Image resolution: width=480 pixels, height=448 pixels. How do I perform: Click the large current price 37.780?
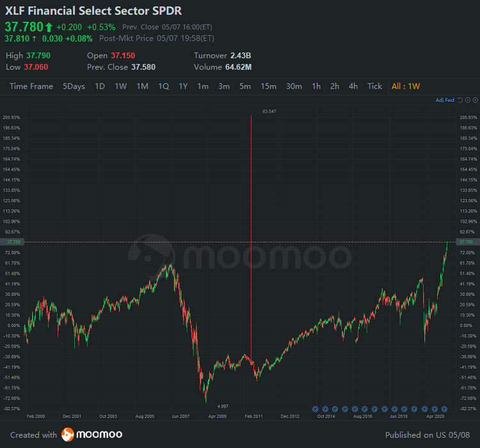[24, 27]
